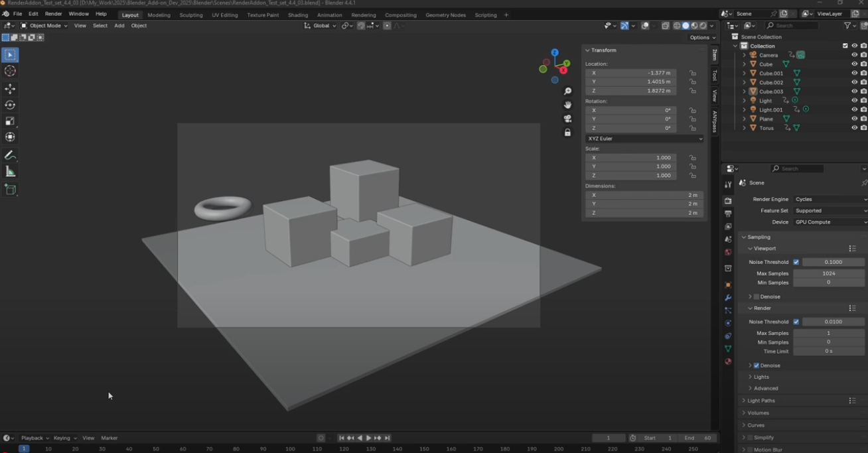Click the current frame number field
The height and width of the screenshot is (453, 868).
[609, 438]
